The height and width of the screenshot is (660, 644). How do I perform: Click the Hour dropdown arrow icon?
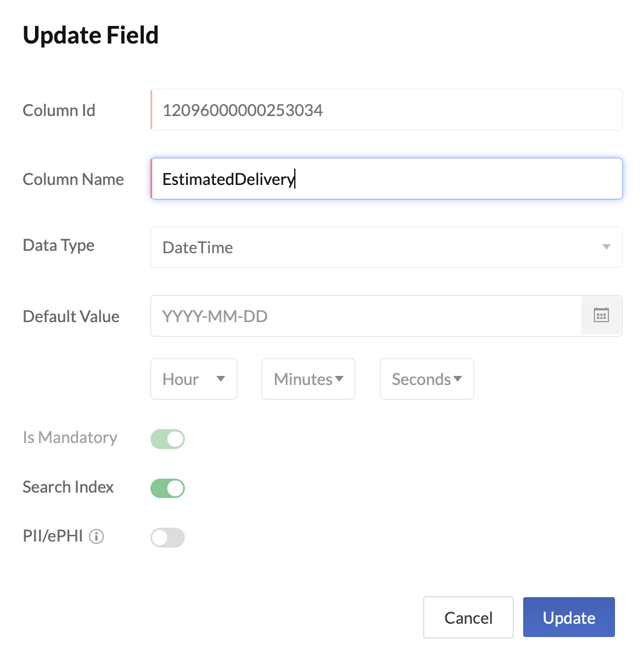coord(221,379)
